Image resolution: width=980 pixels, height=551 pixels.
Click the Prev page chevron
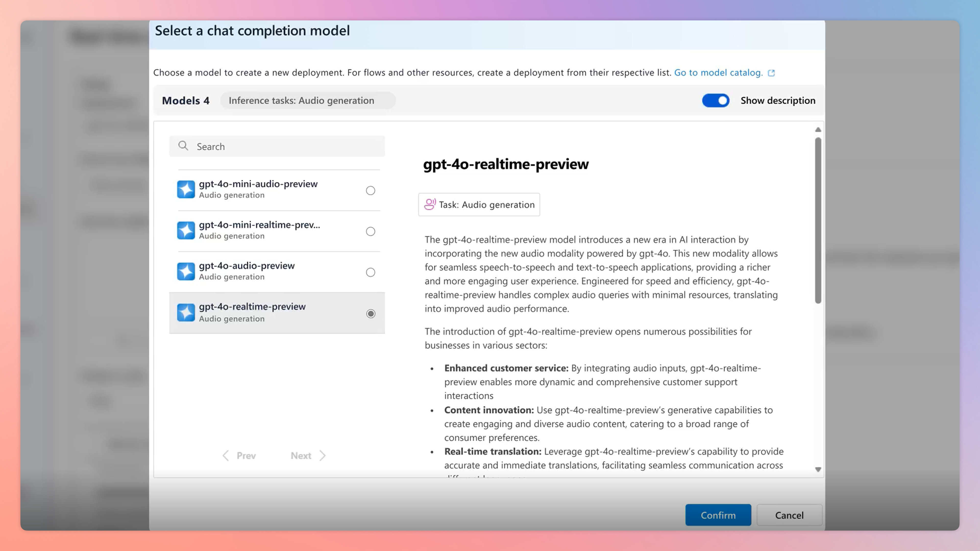pyautogui.click(x=226, y=456)
